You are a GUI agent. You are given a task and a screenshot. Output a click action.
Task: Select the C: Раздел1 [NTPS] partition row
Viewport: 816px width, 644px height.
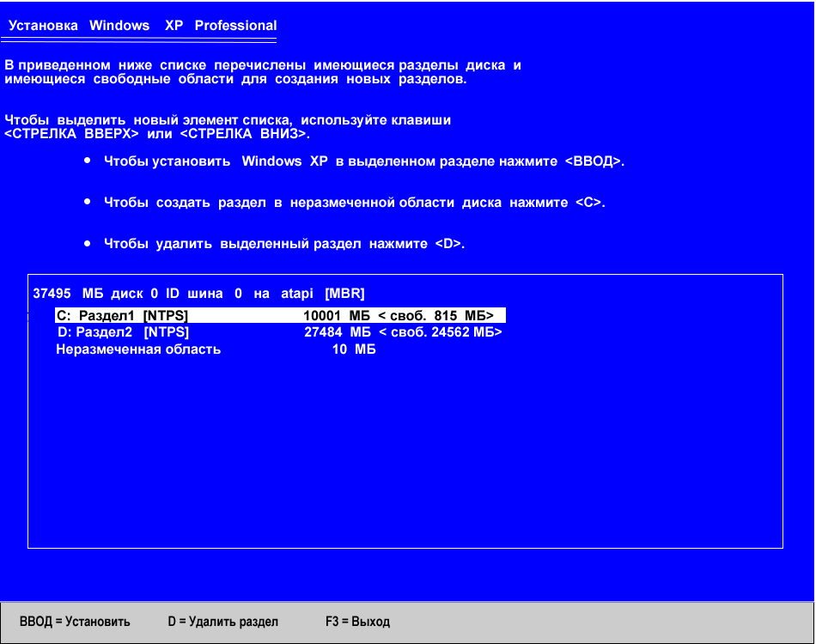pyautogui.click(x=280, y=315)
